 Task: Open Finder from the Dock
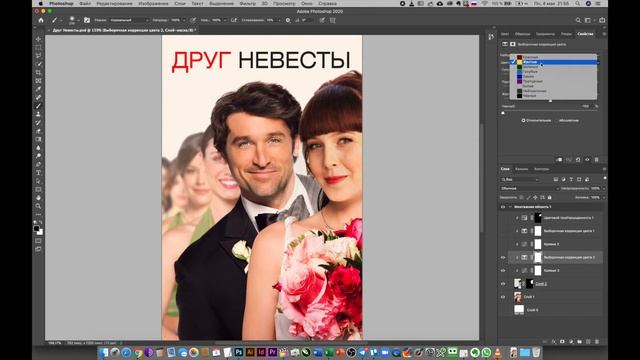(104, 352)
